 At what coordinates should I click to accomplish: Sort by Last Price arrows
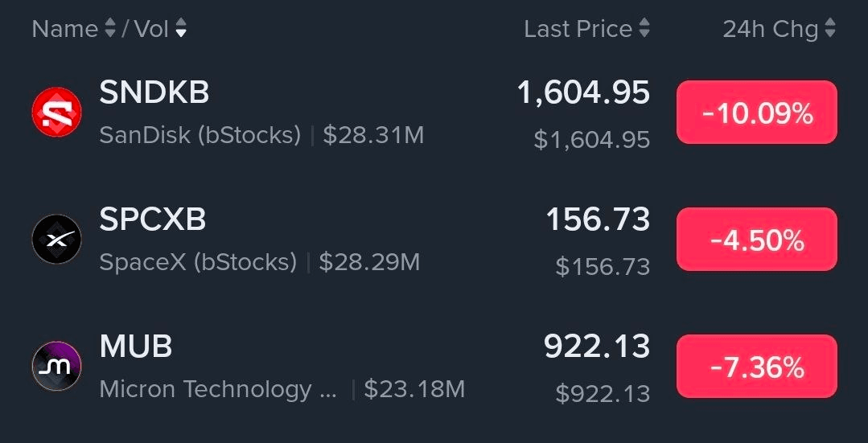644,28
